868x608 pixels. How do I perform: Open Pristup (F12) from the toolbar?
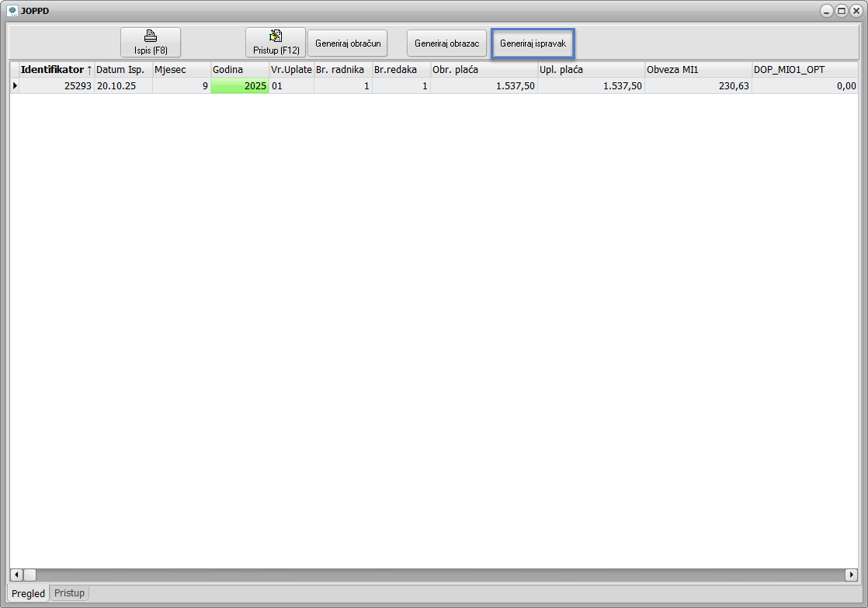click(x=276, y=42)
